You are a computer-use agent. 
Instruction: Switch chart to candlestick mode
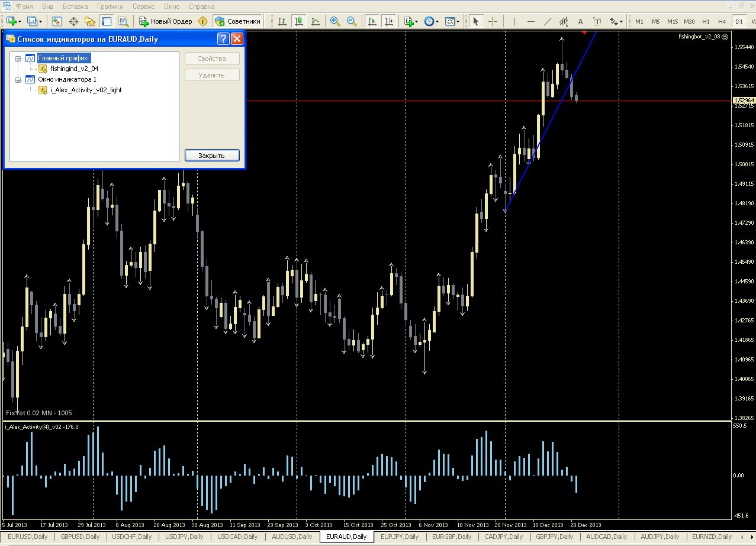299,21
